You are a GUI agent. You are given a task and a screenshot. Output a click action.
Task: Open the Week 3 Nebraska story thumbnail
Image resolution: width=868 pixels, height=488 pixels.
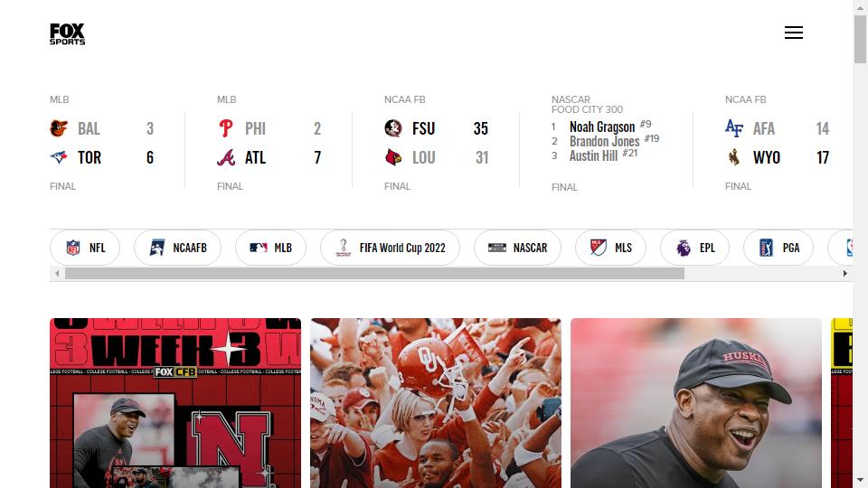pos(175,403)
